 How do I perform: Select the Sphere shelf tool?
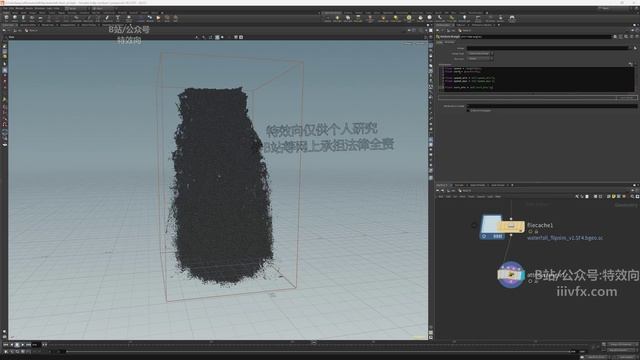tap(15, 18)
